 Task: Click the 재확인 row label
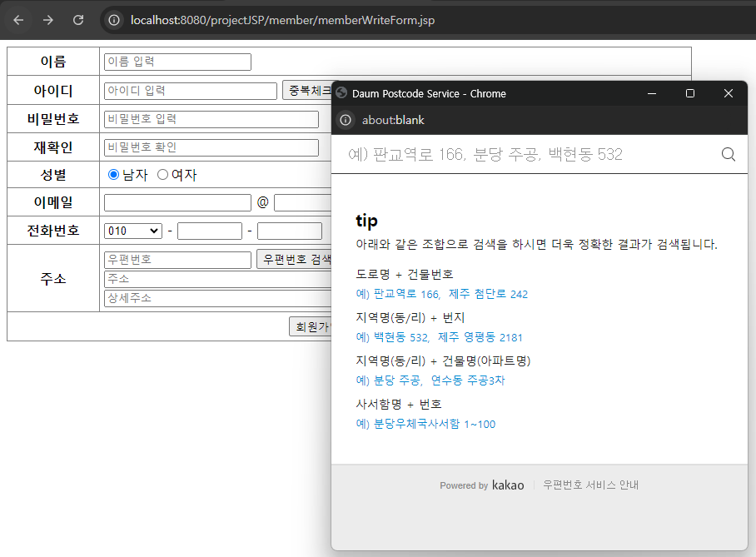point(53,147)
